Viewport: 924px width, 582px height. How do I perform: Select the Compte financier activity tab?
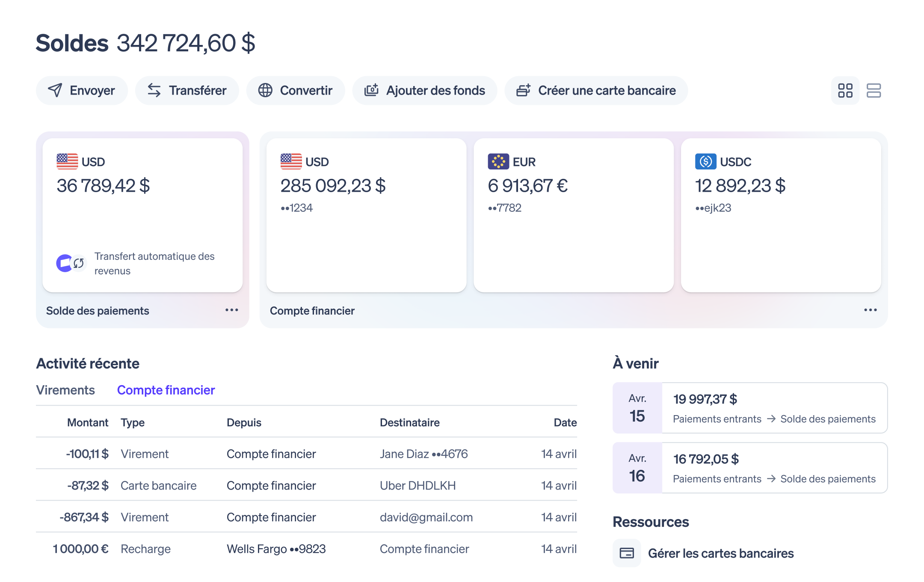[x=166, y=390]
